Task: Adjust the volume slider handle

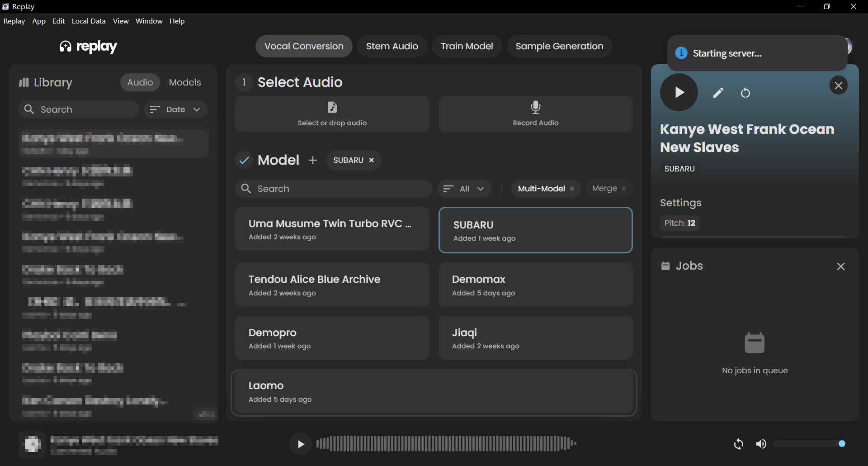Action: pyautogui.click(x=842, y=444)
